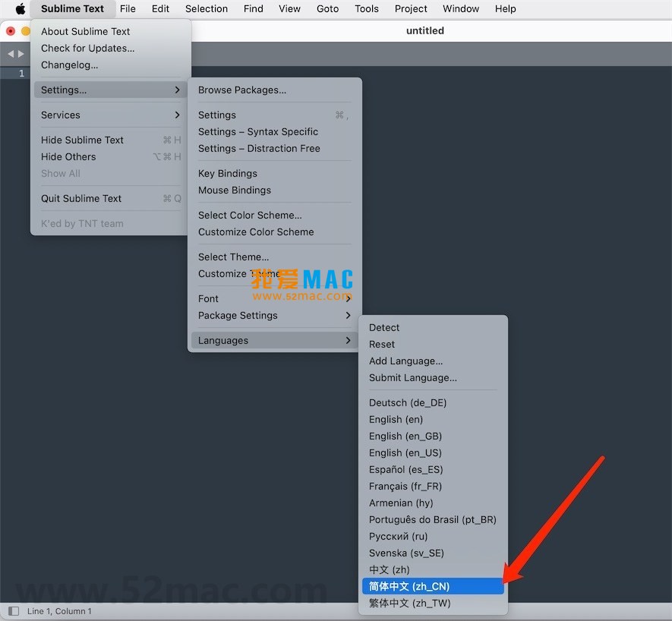Choose Customize Color Scheme

pos(274,232)
